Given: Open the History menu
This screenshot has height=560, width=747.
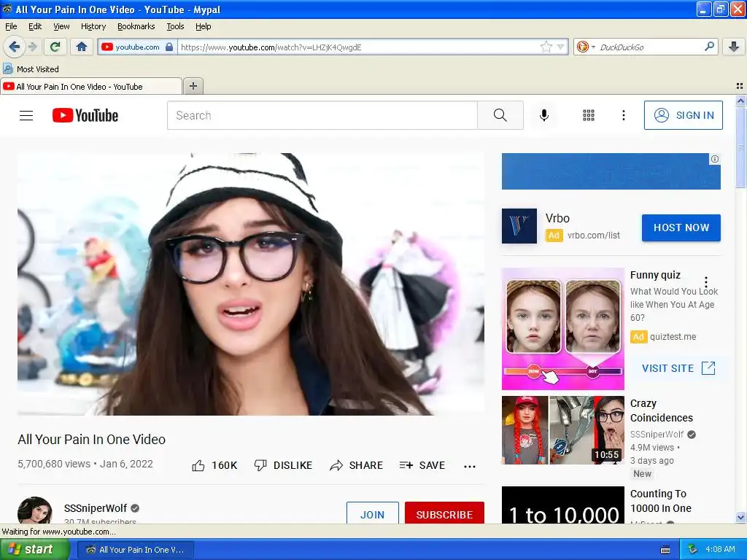Looking at the screenshot, I should tap(93, 26).
